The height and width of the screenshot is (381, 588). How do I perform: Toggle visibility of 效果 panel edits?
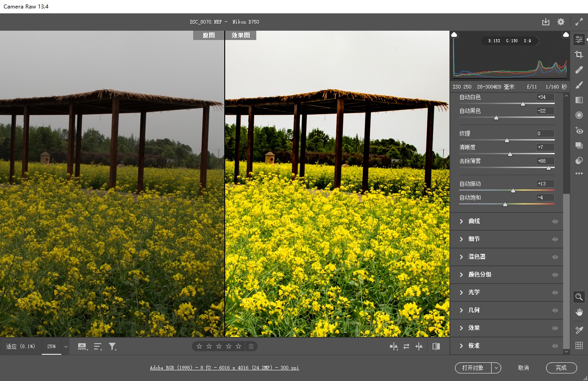pyautogui.click(x=555, y=328)
